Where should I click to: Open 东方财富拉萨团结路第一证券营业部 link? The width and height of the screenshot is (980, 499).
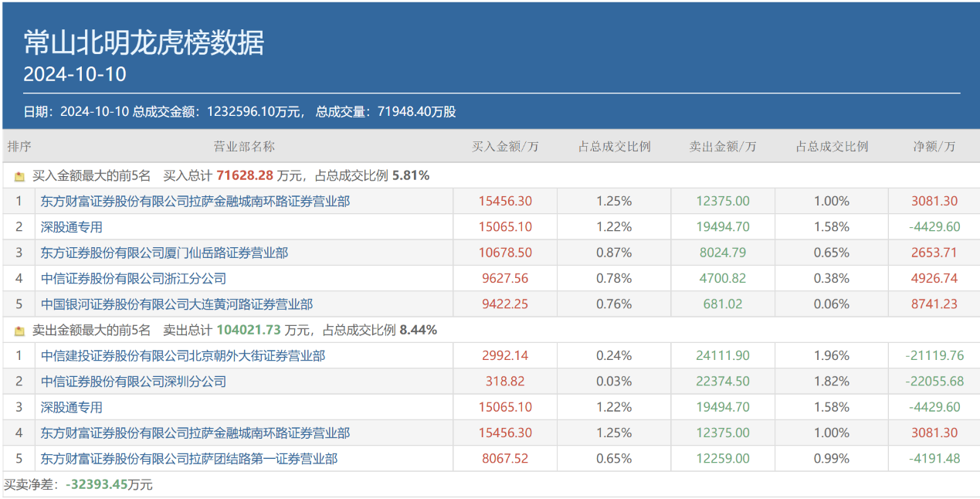tap(188, 459)
